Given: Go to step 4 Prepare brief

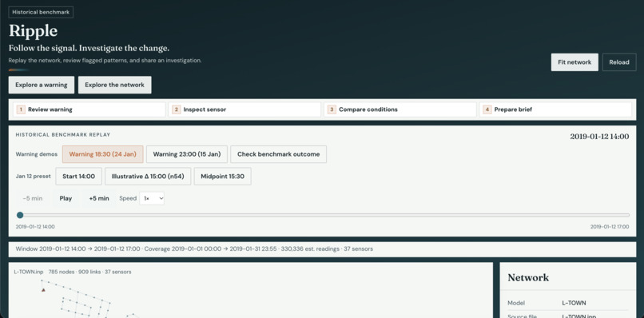Looking at the screenshot, I should pos(555,109).
